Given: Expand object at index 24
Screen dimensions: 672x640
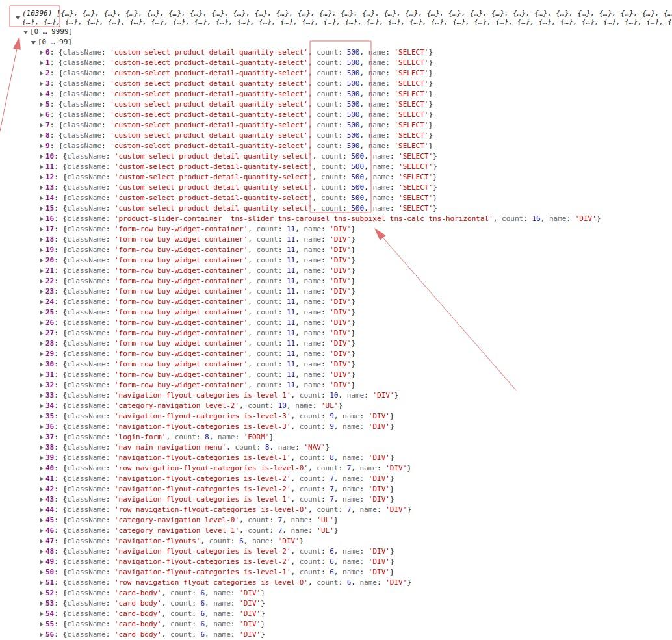Looking at the screenshot, I should [x=41, y=301].
